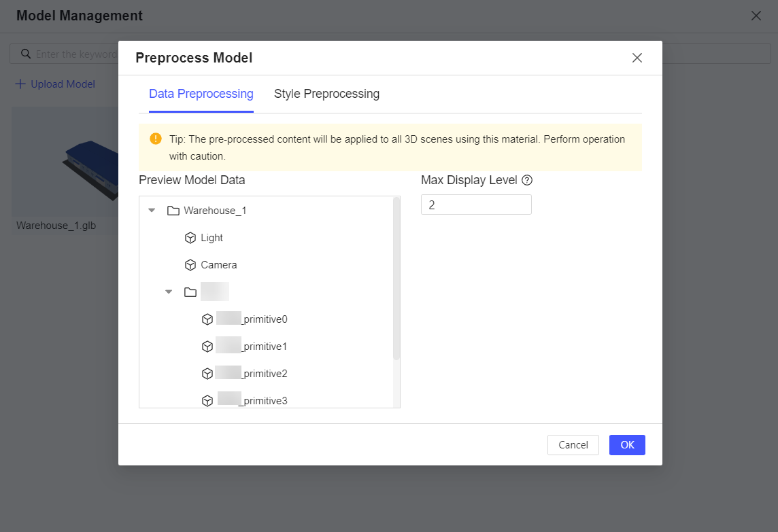The width and height of the screenshot is (778, 532).
Task: Click the _primitive2 cube icon
Action: pyautogui.click(x=207, y=374)
